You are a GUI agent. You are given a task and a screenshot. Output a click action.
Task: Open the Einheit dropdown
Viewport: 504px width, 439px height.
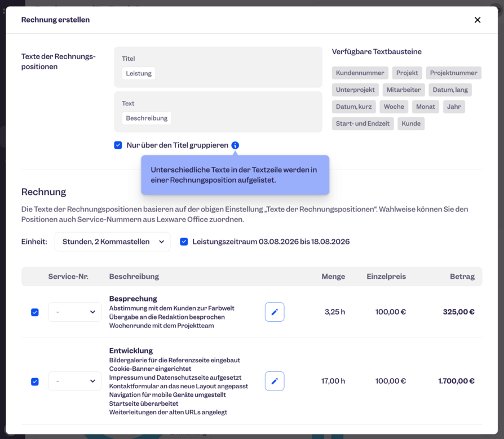point(113,242)
